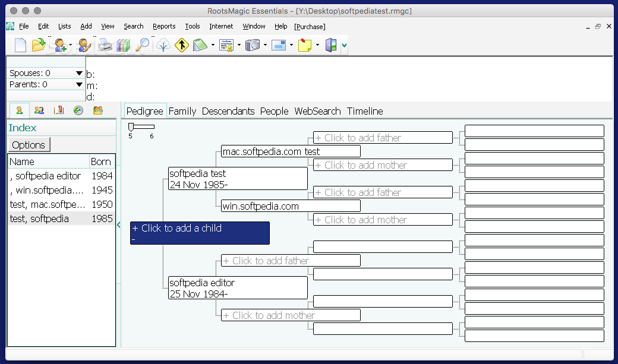Screen dimensions: 618x364
Task: Click the edit person pencil icon
Action: (x=85, y=45)
